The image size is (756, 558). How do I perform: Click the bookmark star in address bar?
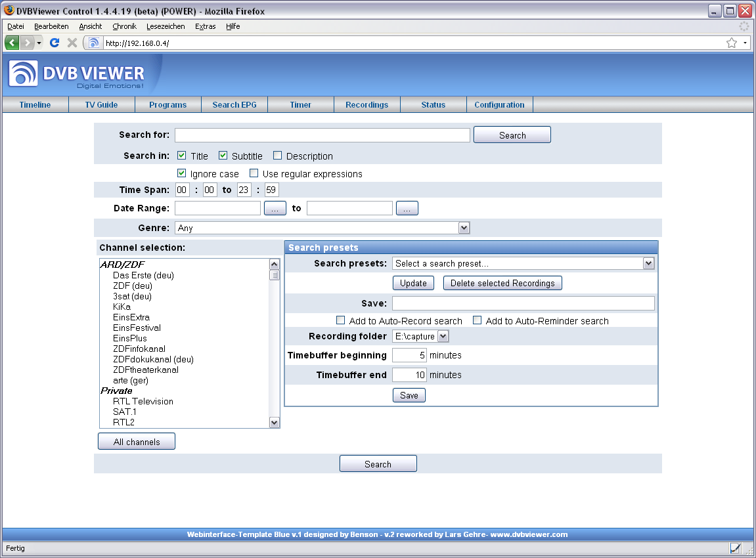click(x=731, y=43)
